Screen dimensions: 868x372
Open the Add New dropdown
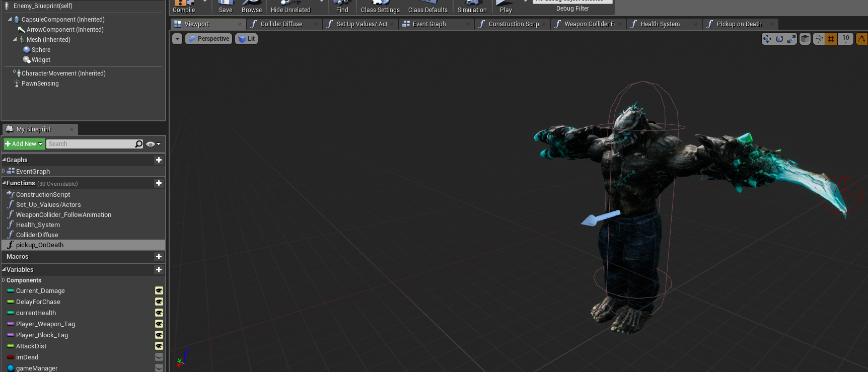24,144
